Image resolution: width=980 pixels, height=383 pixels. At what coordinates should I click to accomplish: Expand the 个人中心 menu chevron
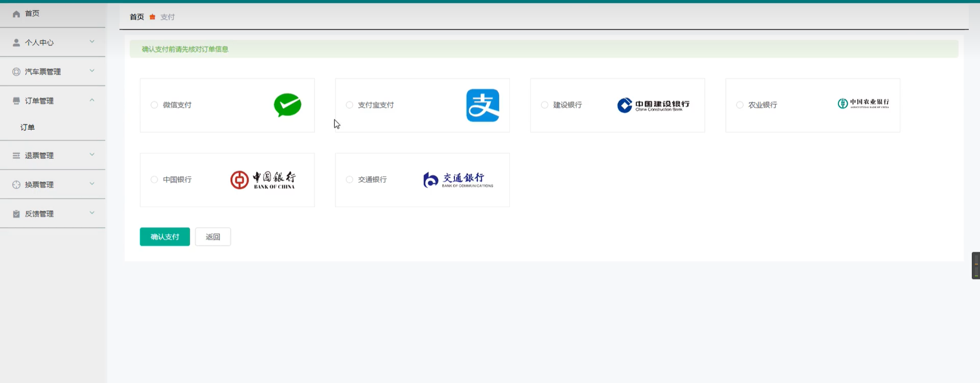point(92,41)
